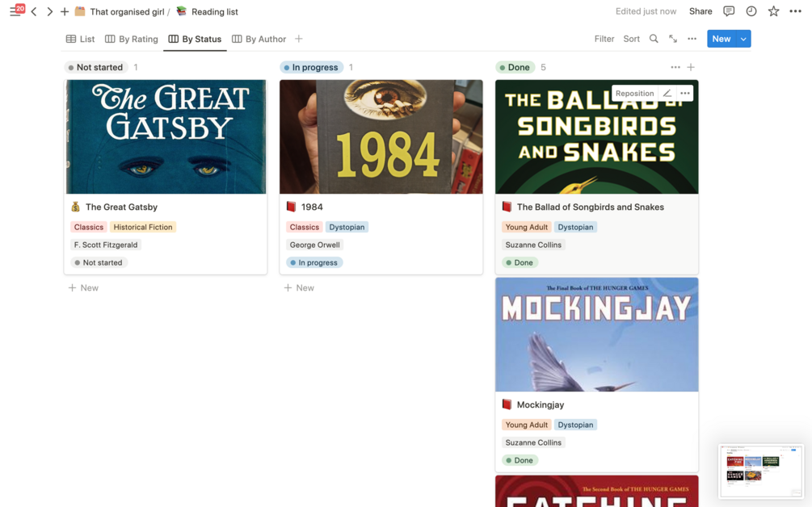Image resolution: width=812 pixels, height=507 pixels.
Task: Add a new view with plus
Action: (x=299, y=39)
